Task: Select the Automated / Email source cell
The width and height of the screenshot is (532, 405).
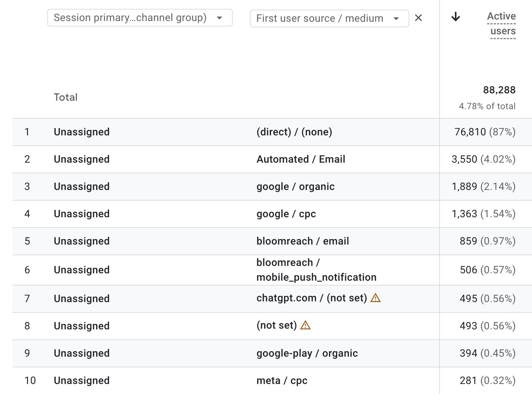Action: coord(301,159)
